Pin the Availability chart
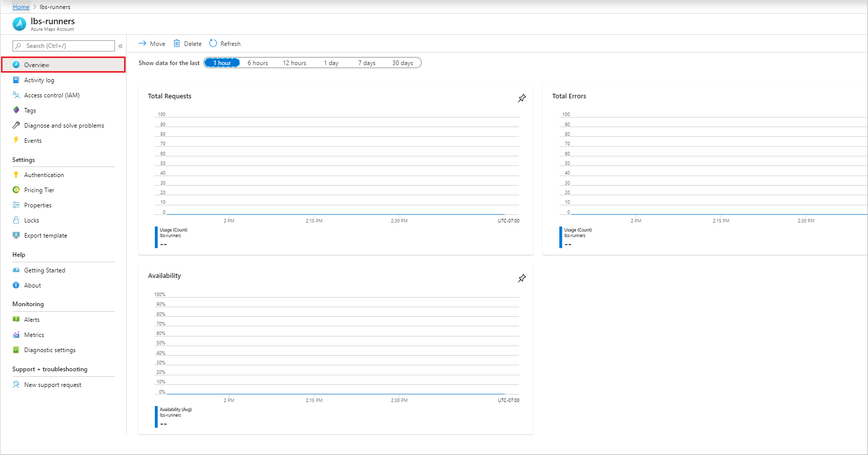Screen dimensions: 868x455 (x=522, y=277)
